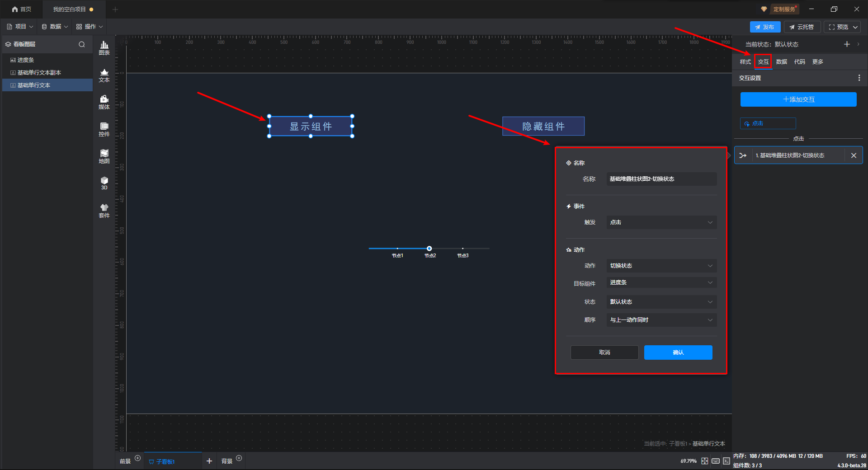Open the 状态 state dropdown
This screenshot has width=868, height=470.
pos(661,302)
